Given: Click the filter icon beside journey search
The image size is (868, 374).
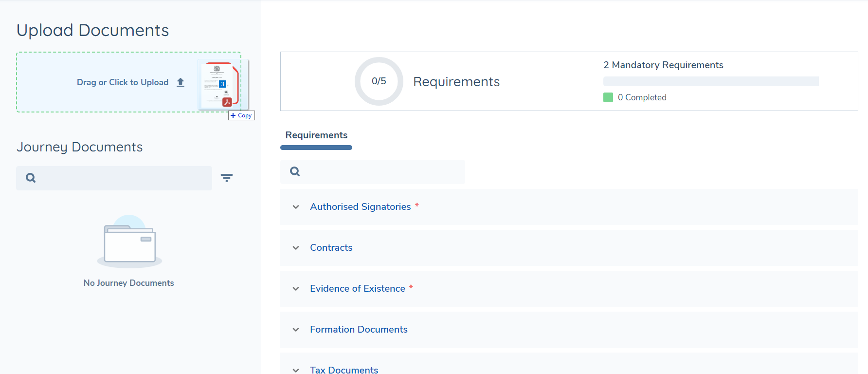Looking at the screenshot, I should 227,178.
